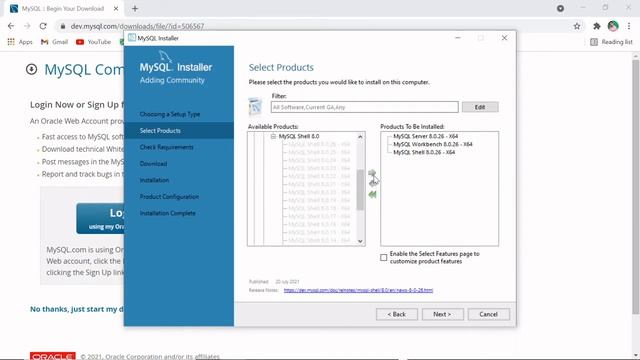Click the Chrome media control circle icon

pos(560,8)
